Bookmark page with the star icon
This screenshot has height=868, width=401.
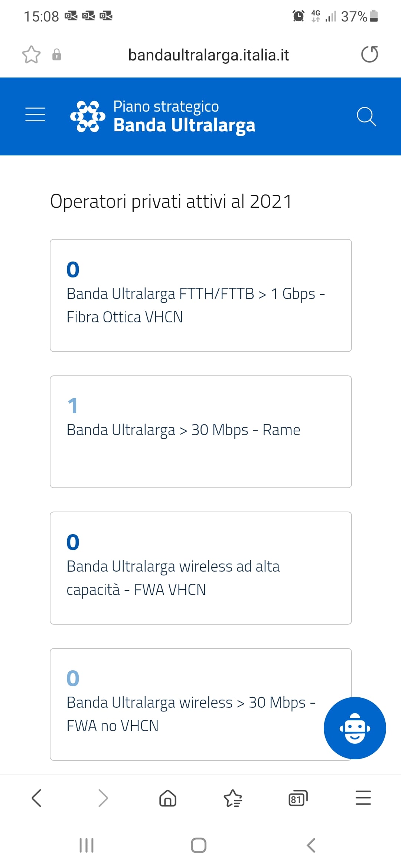(31, 55)
